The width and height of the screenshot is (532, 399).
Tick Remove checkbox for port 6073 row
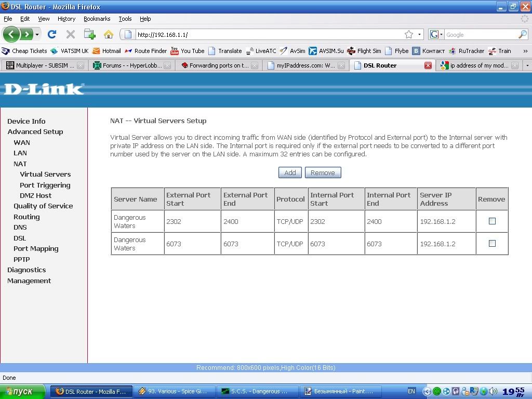(x=492, y=244)
